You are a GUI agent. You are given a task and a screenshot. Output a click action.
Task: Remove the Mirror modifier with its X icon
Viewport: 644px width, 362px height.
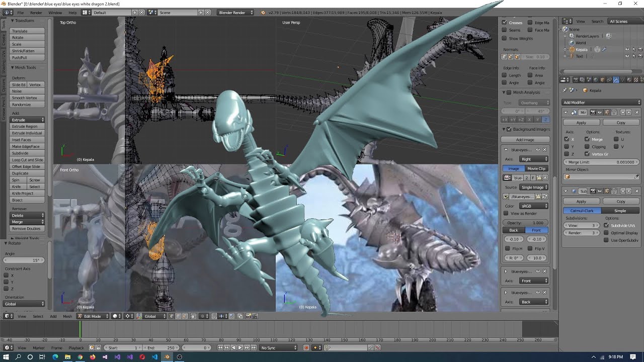(637, 112)
